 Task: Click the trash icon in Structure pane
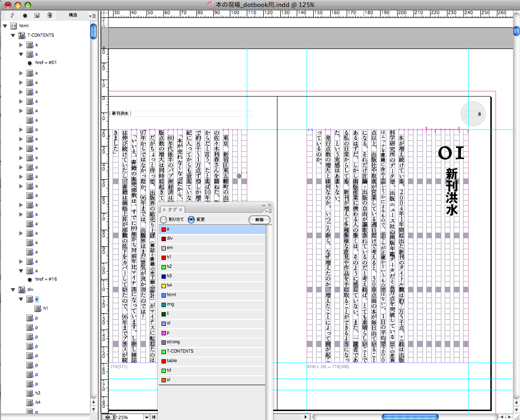coord(49,15)
